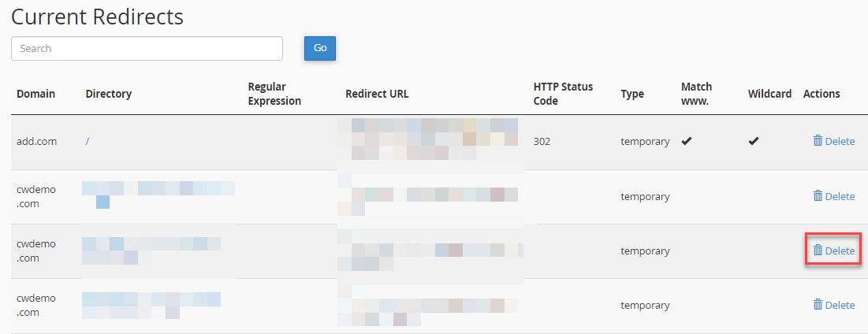Viewport: 868px width, 334px height.
Task: Open blurred directory link in first cwdemo.com row
Action: coord(158,189)
